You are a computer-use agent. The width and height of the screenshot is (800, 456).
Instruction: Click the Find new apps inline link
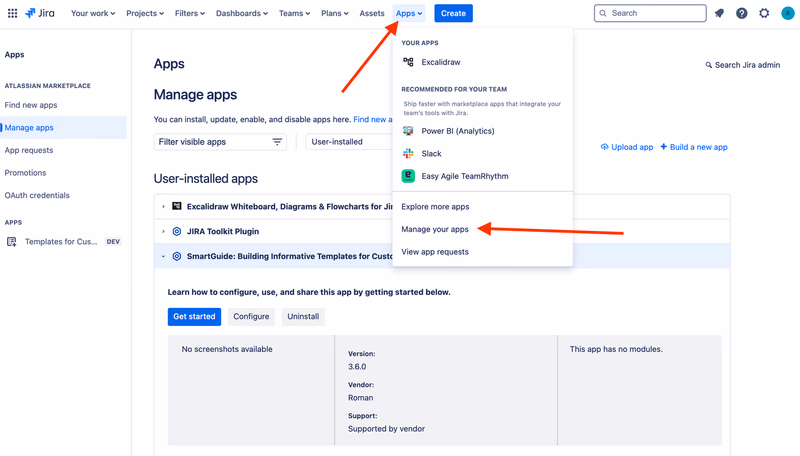tap(373, 119)
